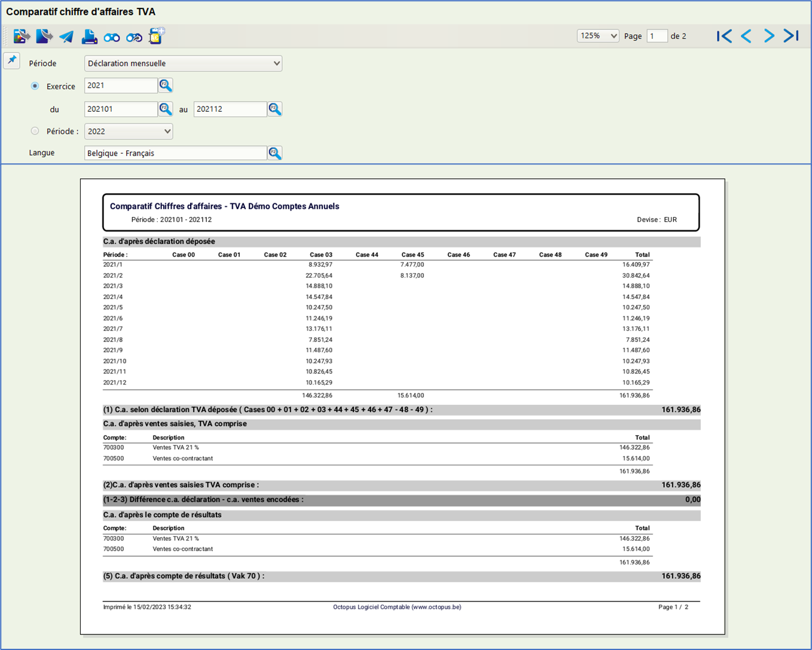Open lookup magnifier next to Langue field
The image size is (812, 650).
tap(274, 153)
